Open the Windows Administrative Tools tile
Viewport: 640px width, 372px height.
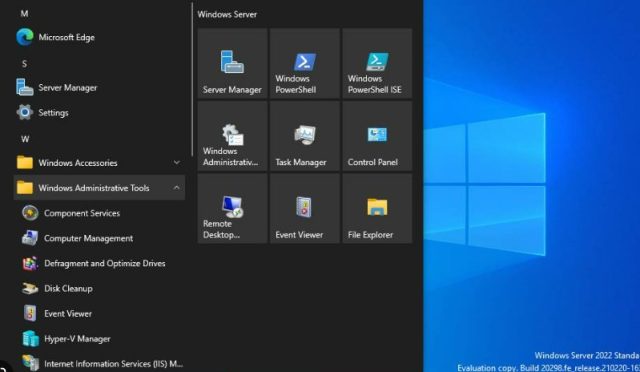(232, 136)
